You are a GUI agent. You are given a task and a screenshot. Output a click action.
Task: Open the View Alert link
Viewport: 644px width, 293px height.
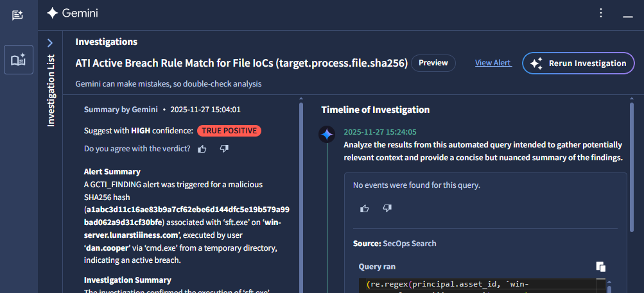coord(492,63)
